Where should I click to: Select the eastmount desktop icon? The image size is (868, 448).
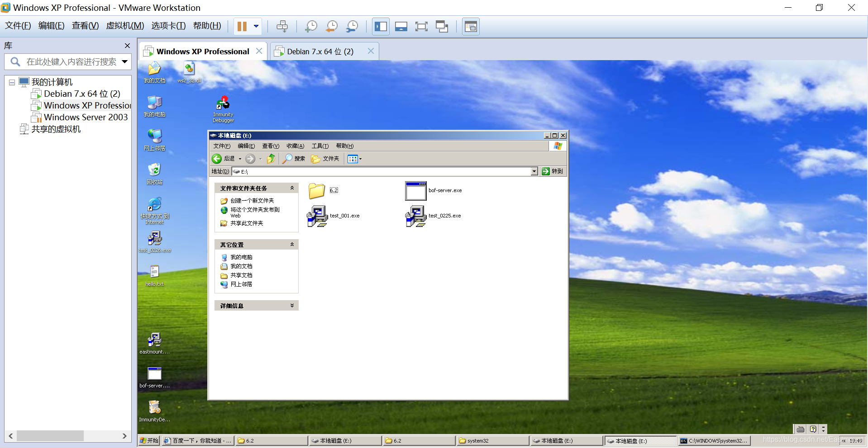(x=154, y=344)
